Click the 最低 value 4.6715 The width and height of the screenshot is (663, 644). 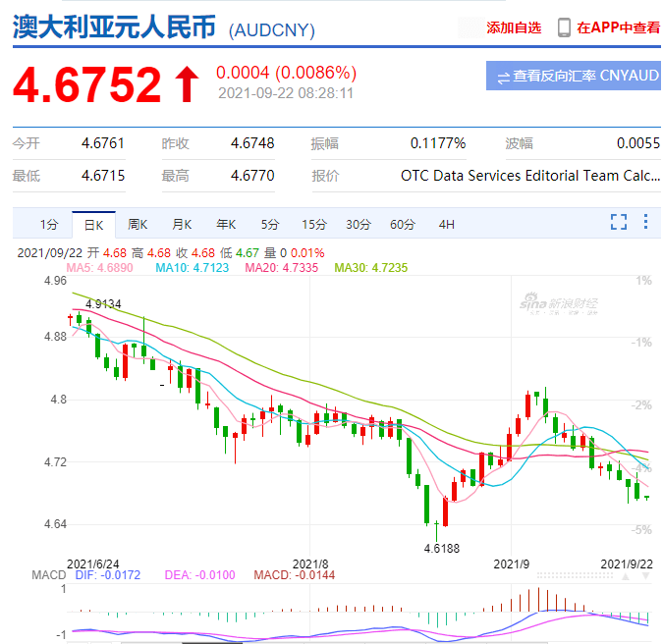tap(103, 176)
